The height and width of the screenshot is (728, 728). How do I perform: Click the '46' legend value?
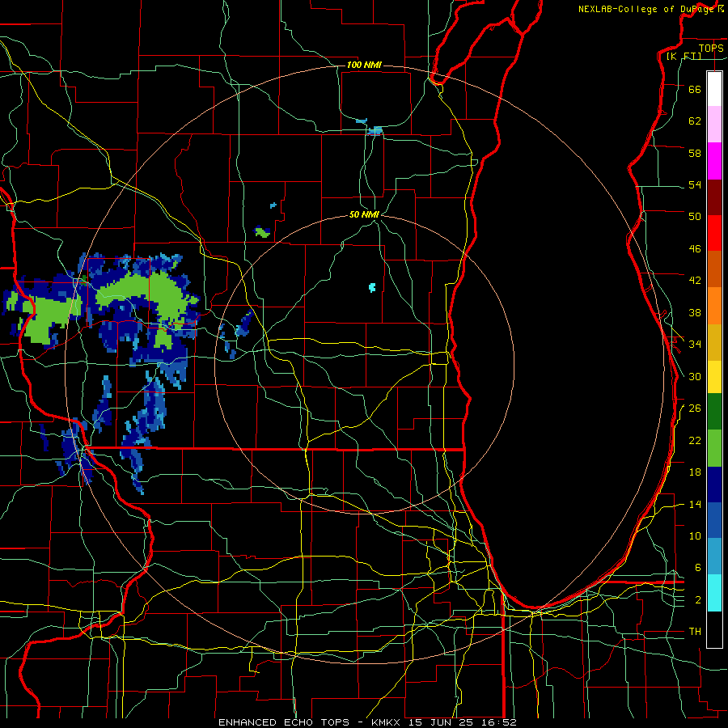coord(695,249)
